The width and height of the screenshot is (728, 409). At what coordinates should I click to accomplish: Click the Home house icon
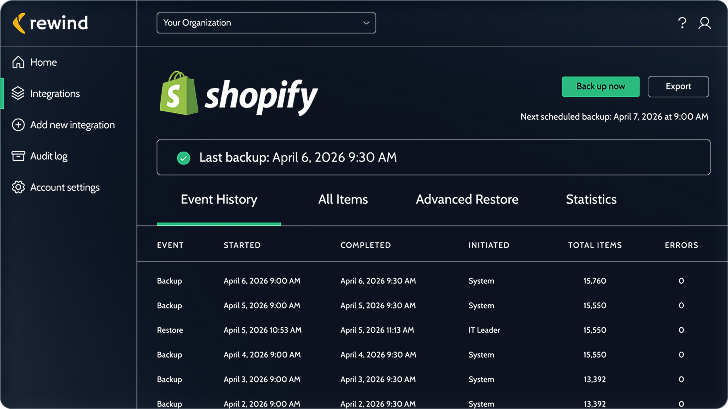pos(18,62)
